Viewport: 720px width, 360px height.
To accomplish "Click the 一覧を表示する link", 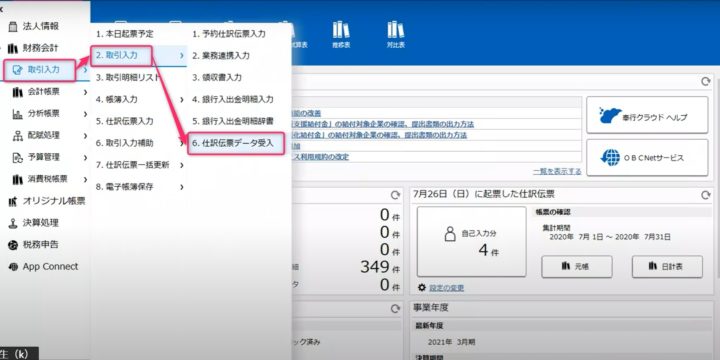I will tap(557, 171).
